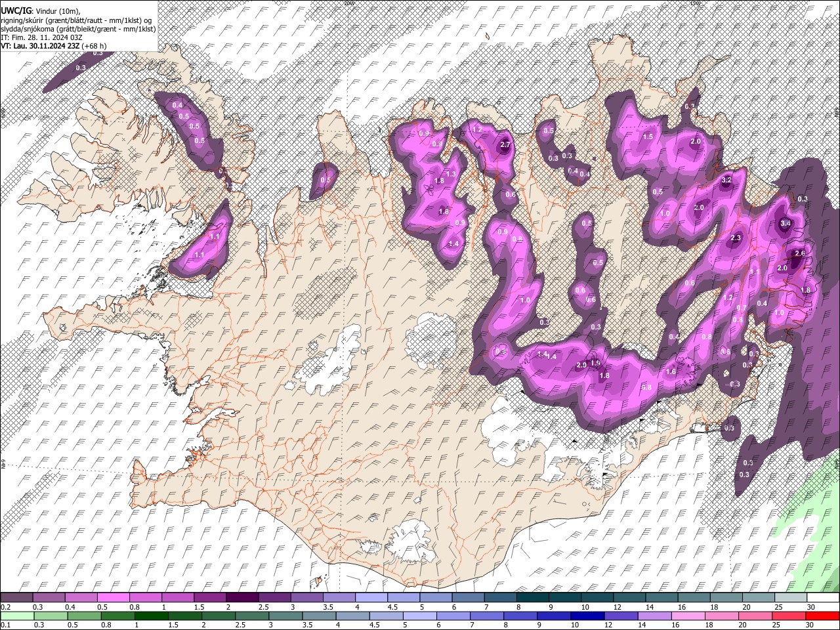
Task: Click the 2.5 label in the rain legend row
Action: pyautogui.click(x=240, y=625)
